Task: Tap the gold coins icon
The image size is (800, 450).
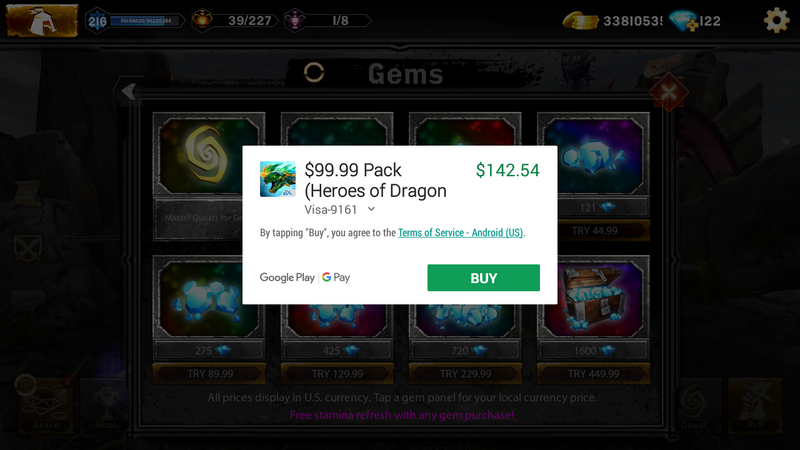Action: pos(580,21)
